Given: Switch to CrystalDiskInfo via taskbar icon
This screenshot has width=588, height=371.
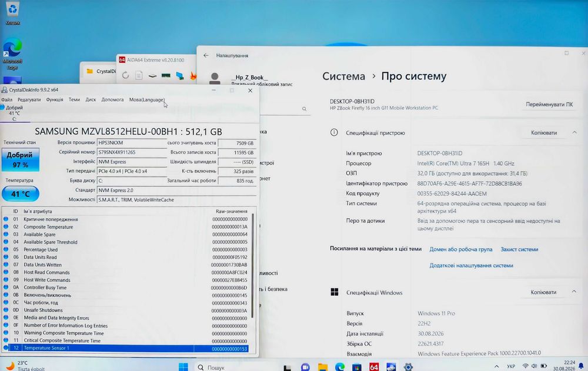Looking at the screenshot, I should pos(391,367).
